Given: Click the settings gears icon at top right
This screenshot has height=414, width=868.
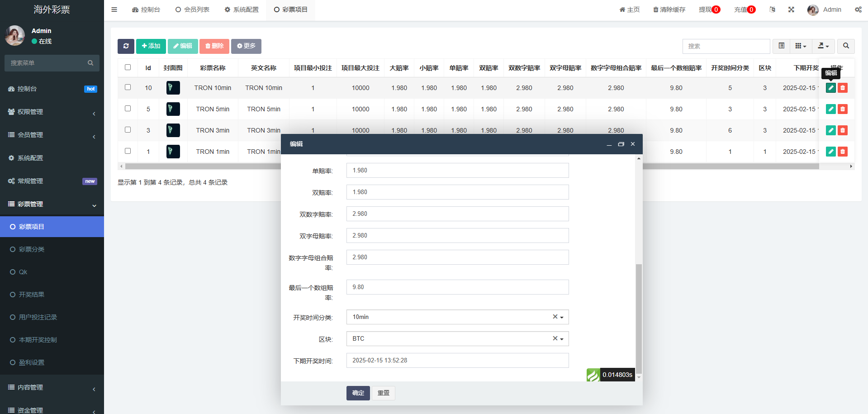Looking at the screenshot, I should point(858,10).
